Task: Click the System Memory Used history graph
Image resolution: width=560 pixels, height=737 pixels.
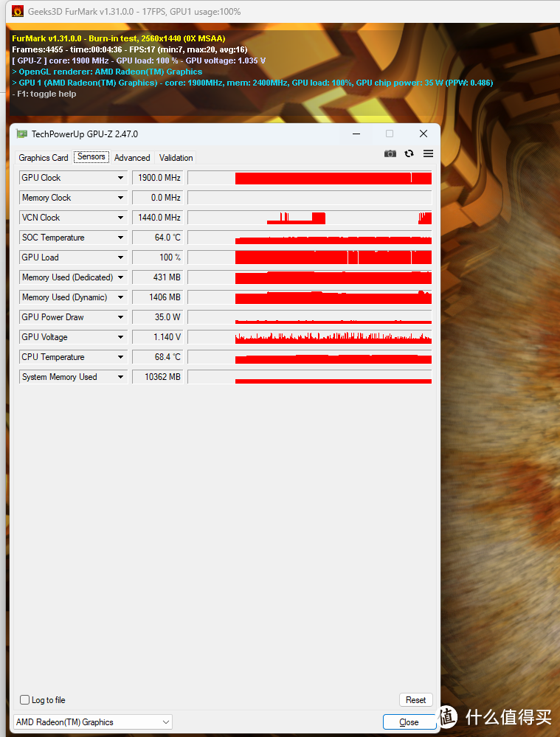Action: [x=309, y=377]
